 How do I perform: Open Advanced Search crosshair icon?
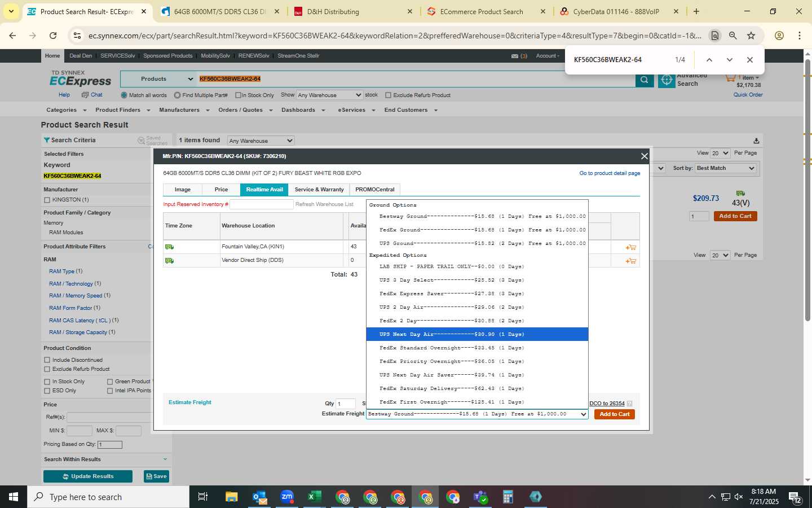click(667, 80)
